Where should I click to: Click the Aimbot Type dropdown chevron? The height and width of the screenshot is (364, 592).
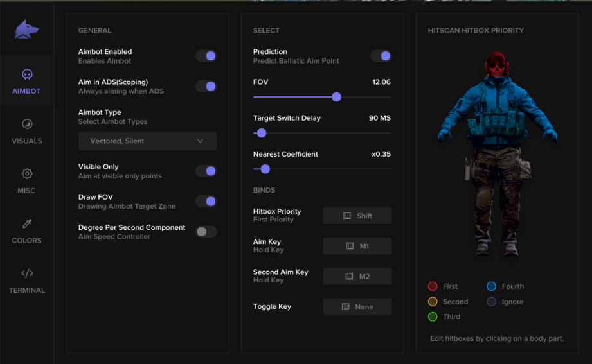(200, 141)
